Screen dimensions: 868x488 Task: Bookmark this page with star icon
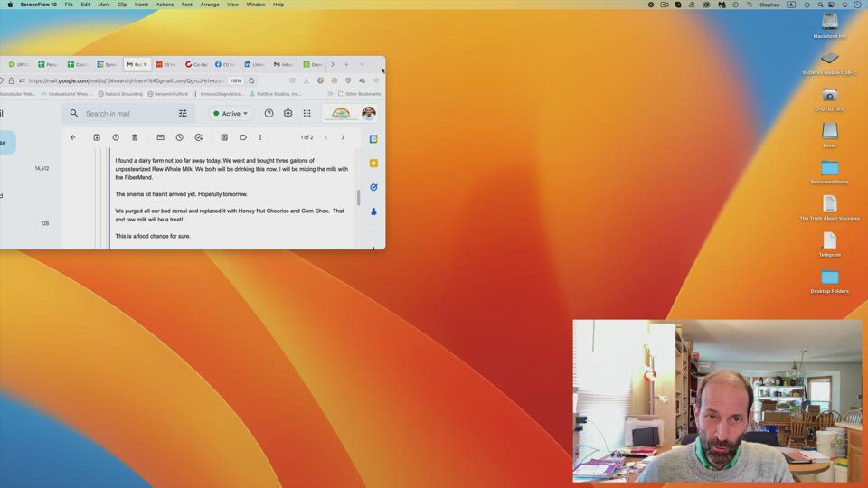(251, 80)
